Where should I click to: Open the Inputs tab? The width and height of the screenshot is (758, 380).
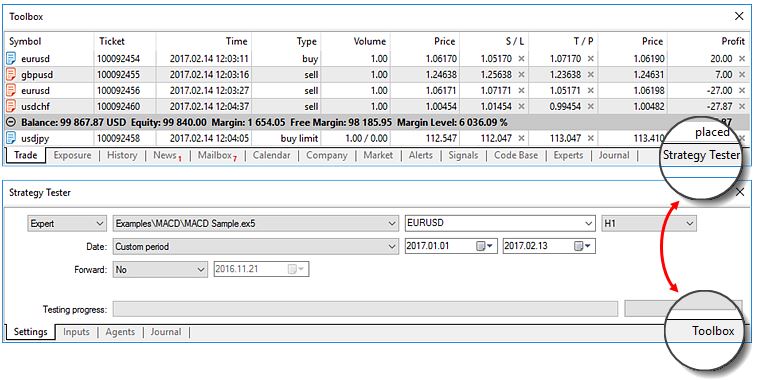coord(76,332)
